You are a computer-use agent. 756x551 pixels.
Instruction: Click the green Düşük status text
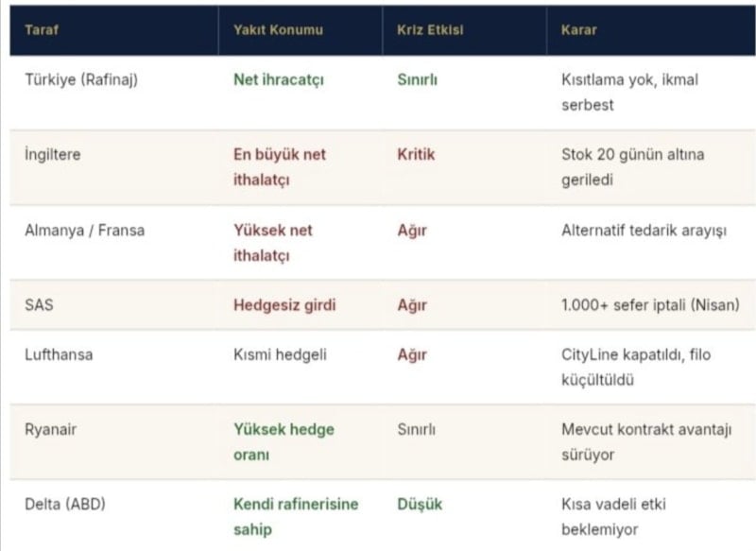click(x=420, y=505)
